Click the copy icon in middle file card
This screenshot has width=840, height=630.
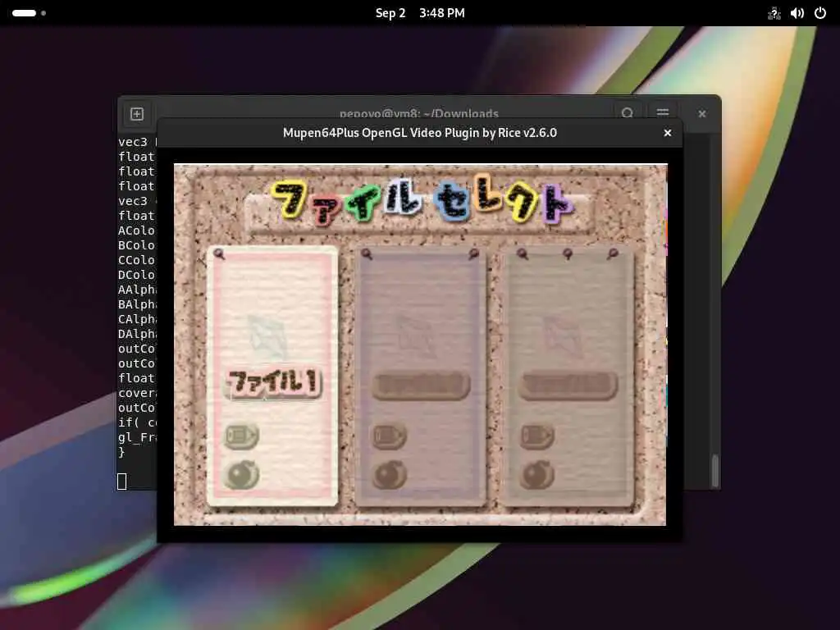[x=390, y=436]
